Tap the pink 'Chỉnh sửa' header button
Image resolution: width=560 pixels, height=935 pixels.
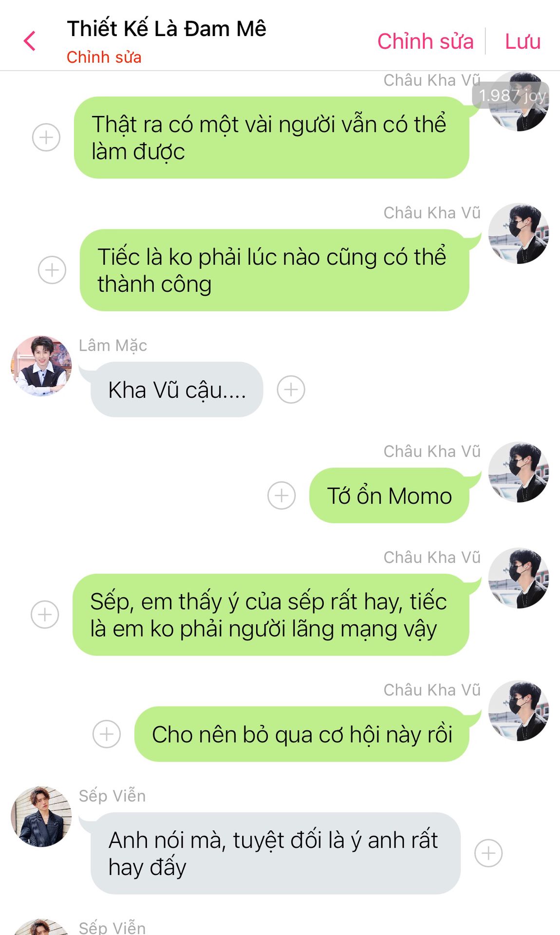[x=425, y=41]
